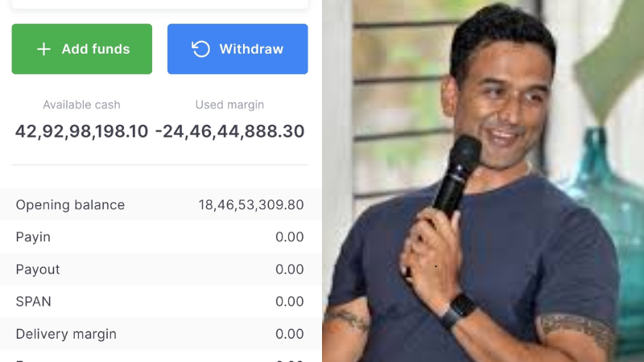The image size is (644, 362).
Task: Click the green Add funds button
Action: pyautogui.click(x=82, y=49)
